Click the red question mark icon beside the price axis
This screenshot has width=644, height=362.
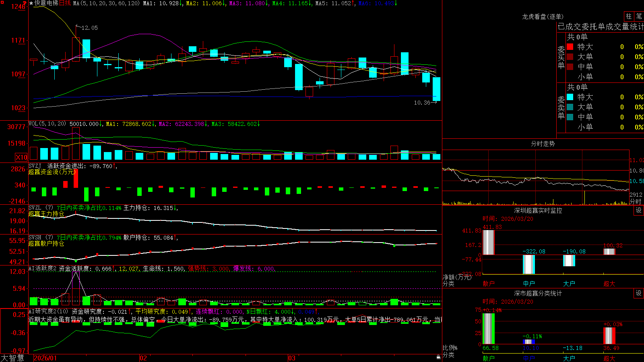pyautogui.click(x=25, y=3)
